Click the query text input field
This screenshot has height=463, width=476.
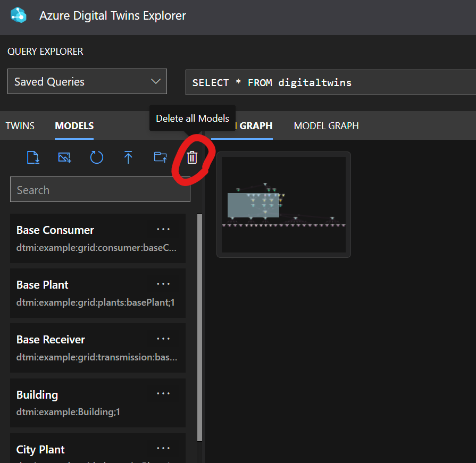tap(331, 82)
